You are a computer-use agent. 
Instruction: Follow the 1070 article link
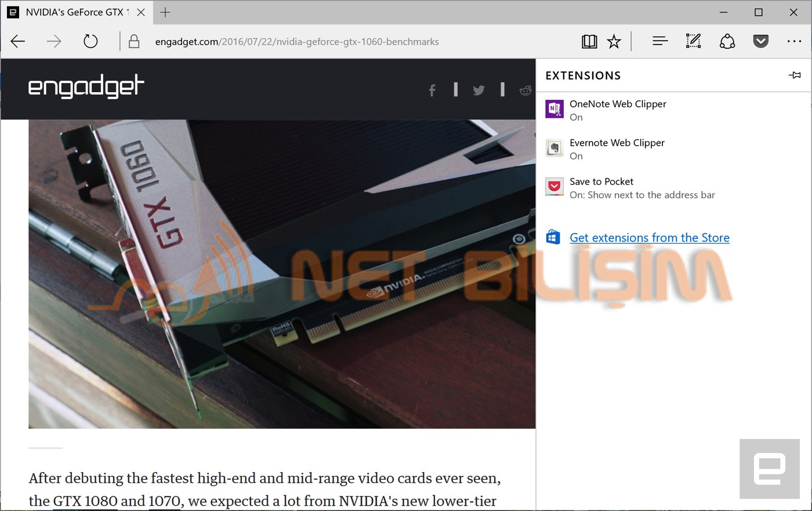click(x=164, y=501)
